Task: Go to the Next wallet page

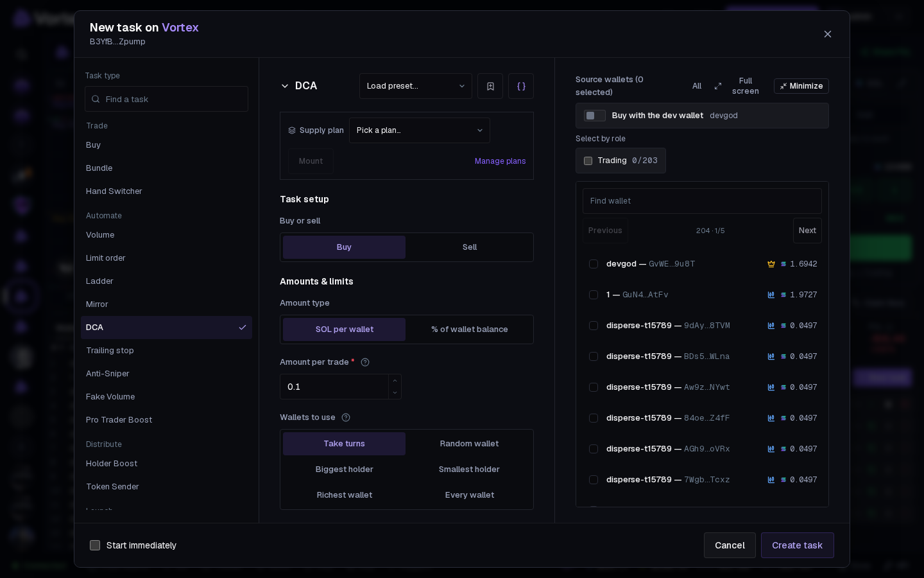Action: click(807, 231)
